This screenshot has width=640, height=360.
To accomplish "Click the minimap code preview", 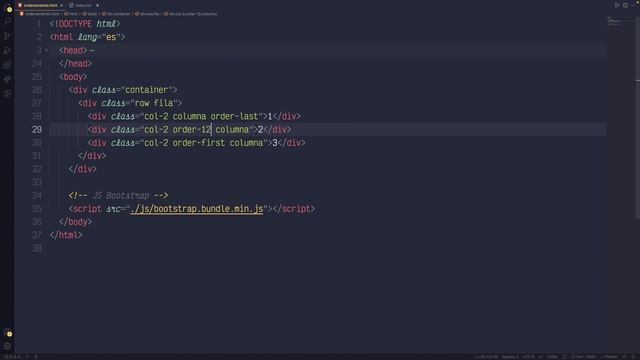I will [x=614, y=21].
